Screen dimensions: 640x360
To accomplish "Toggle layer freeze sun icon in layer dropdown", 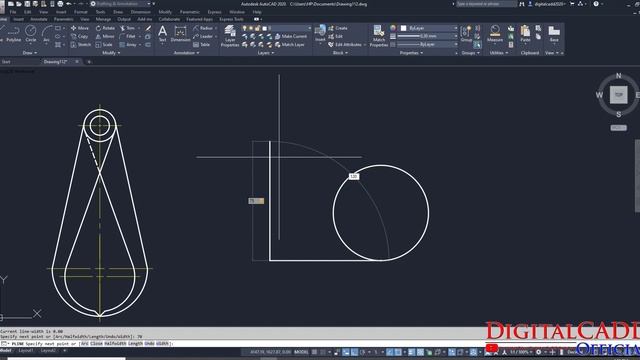I will coord(251,28).
